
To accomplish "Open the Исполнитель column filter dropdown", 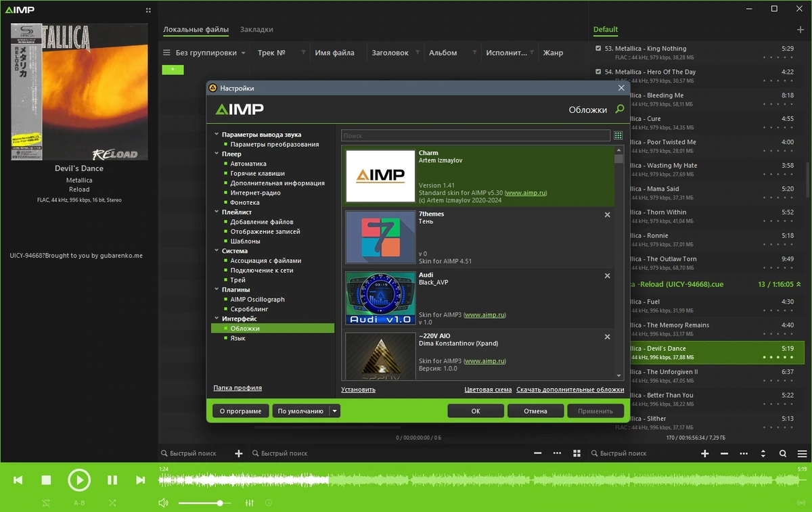I will click(533, 53).
